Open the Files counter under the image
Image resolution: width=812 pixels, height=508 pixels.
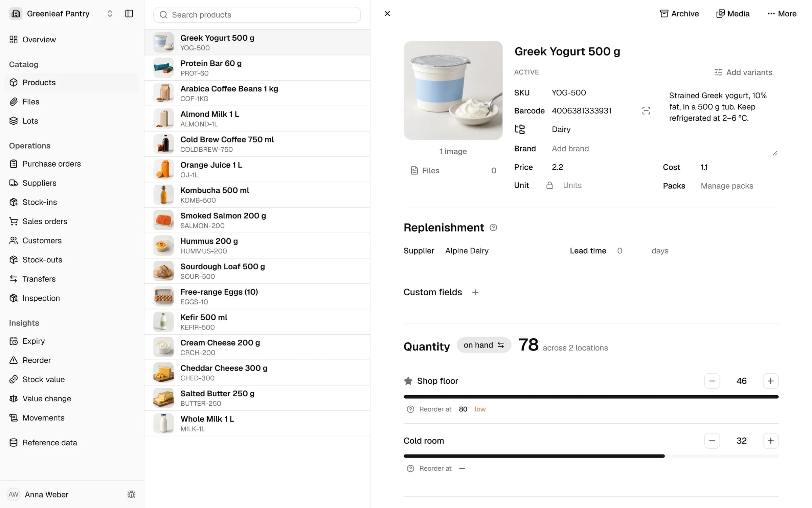click(x=453, y=170)
